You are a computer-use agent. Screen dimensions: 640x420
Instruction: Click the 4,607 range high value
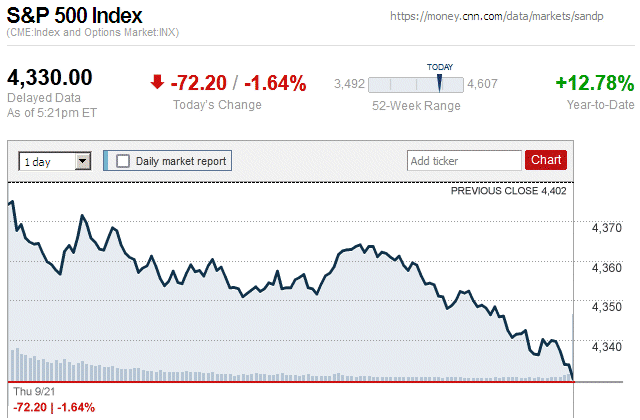point(483,84)
